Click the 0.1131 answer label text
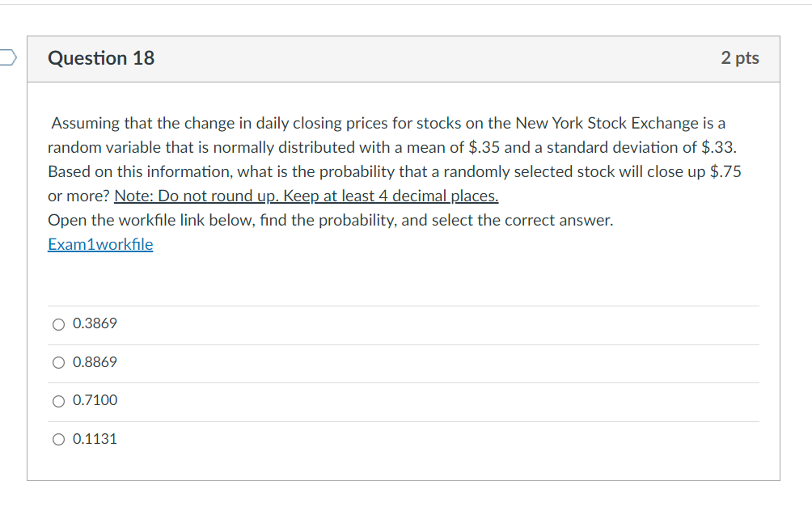The height and width of the screenshot is (515, 812). (95, 439)
